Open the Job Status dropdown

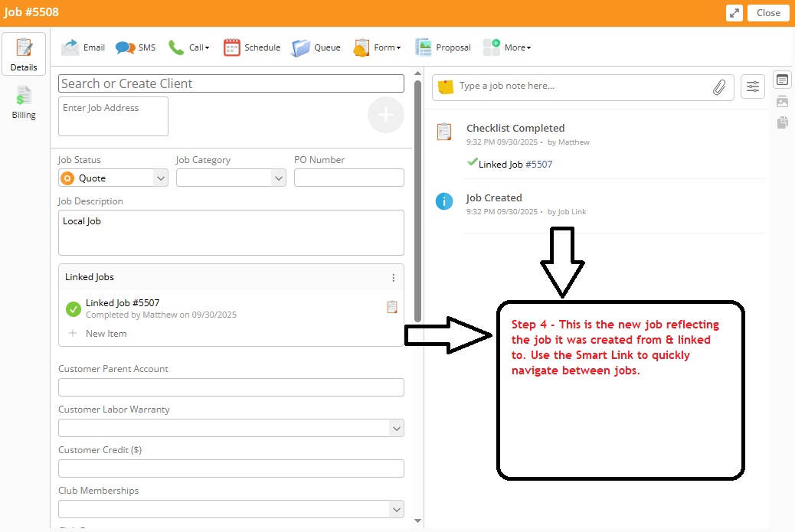[161, 177]
